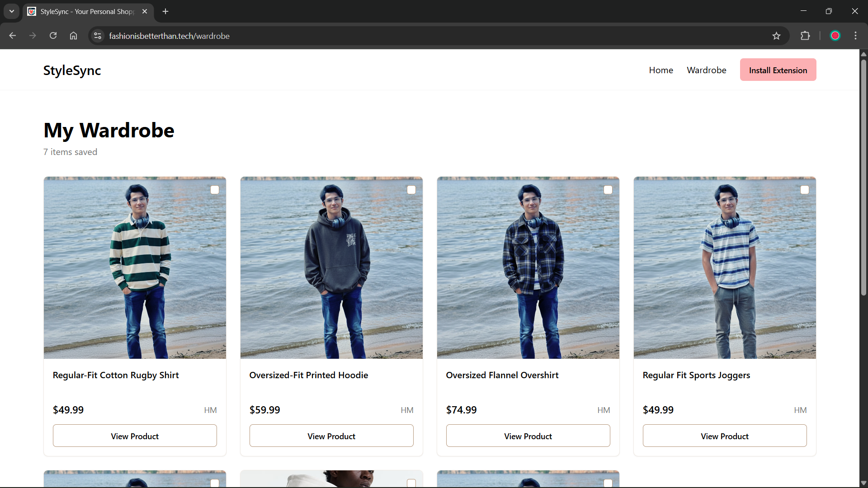Open the extensions puzzle icon
This screenshot has width=868, height=488.
coord(805,36)
